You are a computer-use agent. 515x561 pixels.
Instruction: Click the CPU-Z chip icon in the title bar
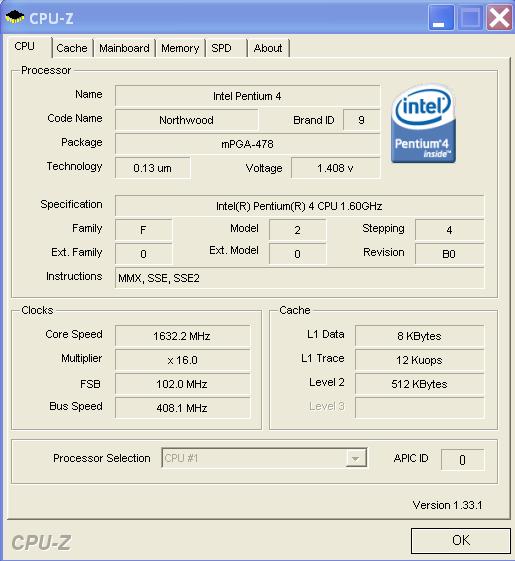coord(15,17)
